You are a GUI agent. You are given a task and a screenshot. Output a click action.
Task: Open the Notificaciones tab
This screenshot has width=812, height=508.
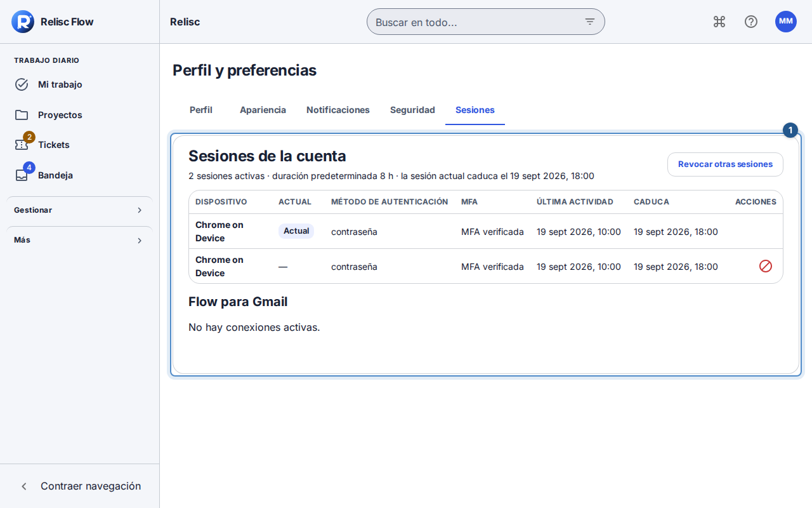tap(338, 110)
